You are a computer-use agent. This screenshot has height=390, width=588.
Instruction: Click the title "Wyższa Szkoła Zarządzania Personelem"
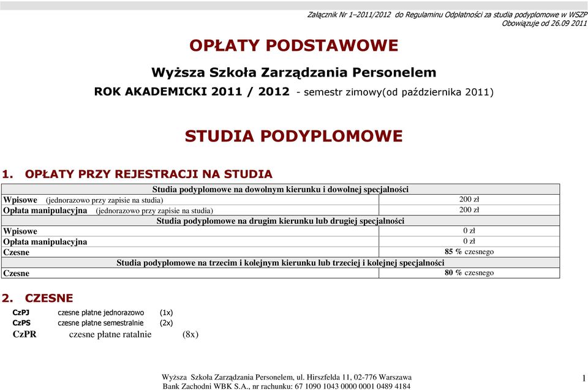(293, 72)
